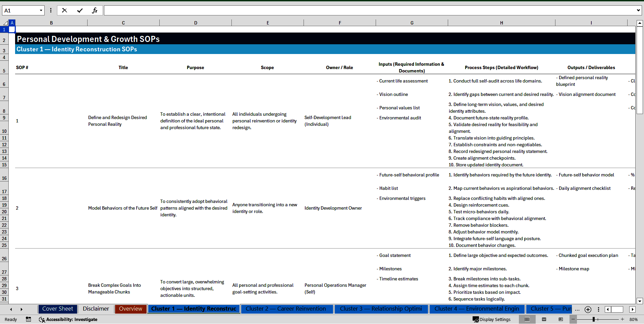The image size is (644, 324).
Task: Open the kebab menu beside the Name Box
Action: click(x=51, y=10)
